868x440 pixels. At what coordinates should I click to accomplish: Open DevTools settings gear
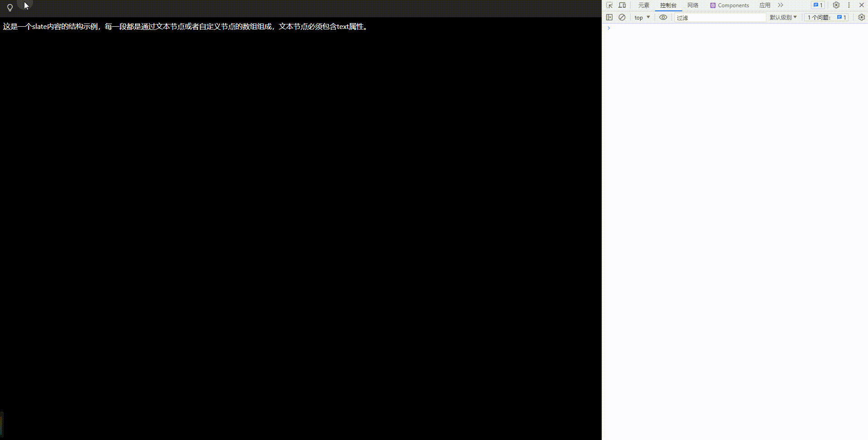(836, 5)
